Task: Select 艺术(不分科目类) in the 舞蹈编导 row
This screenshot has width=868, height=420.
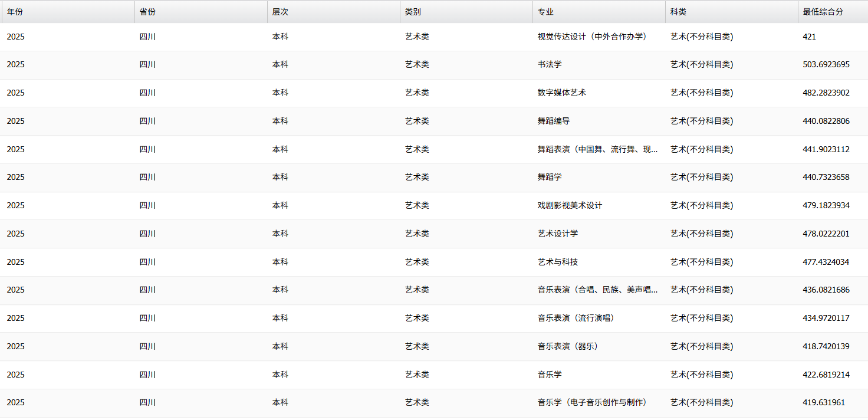Action: [x=702, y=121]
